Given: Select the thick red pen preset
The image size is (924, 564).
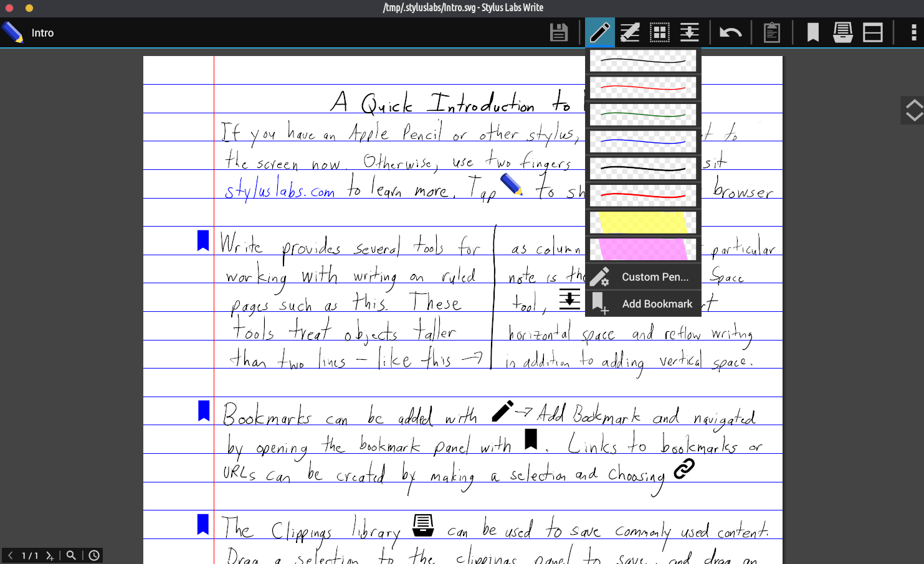Looking at the screenshot, I should (x=643, y=195).
